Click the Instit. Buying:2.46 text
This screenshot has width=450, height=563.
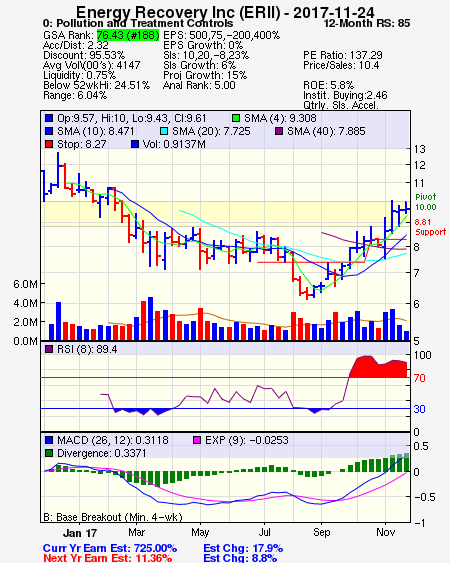pos(345,96)
